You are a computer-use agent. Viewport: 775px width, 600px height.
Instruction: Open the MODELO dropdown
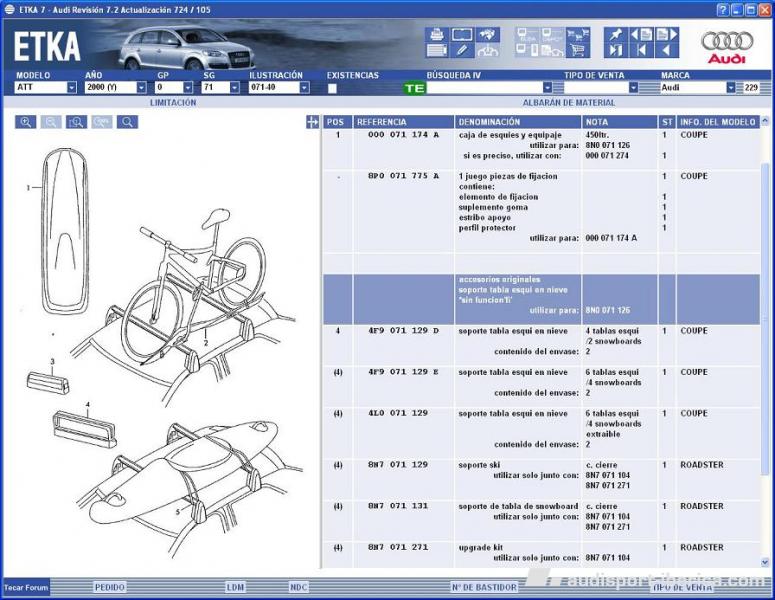pyautogui.click(x=72, y=87)
